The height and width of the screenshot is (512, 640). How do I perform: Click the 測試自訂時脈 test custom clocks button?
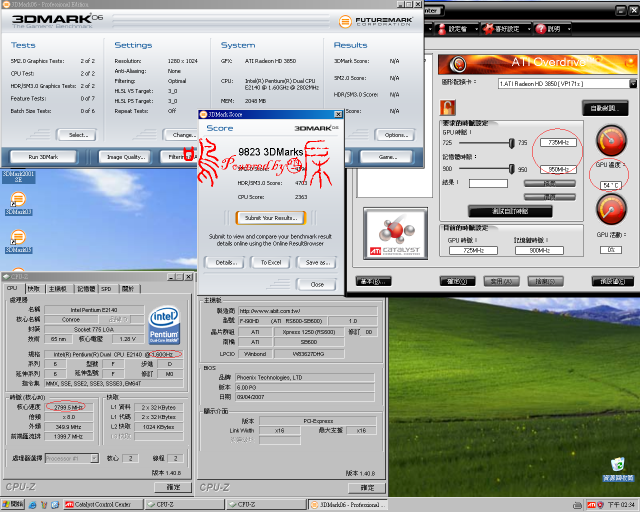tap(510, 211)
